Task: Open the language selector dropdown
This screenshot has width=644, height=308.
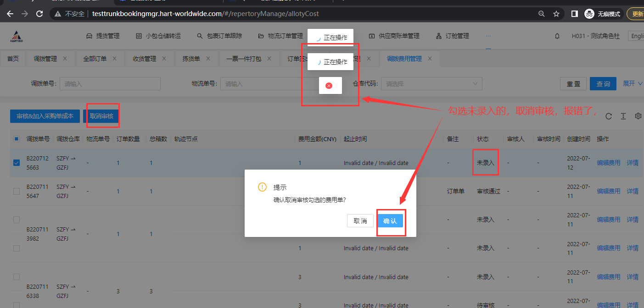Action: point(637,36)
